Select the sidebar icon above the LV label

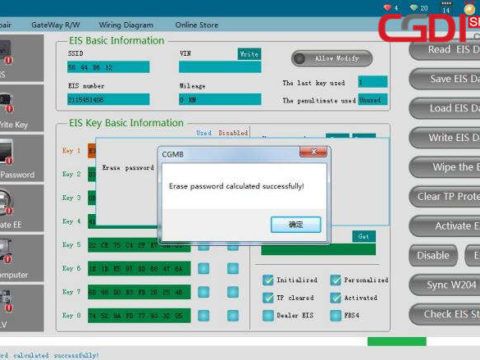tap(6, 301)
